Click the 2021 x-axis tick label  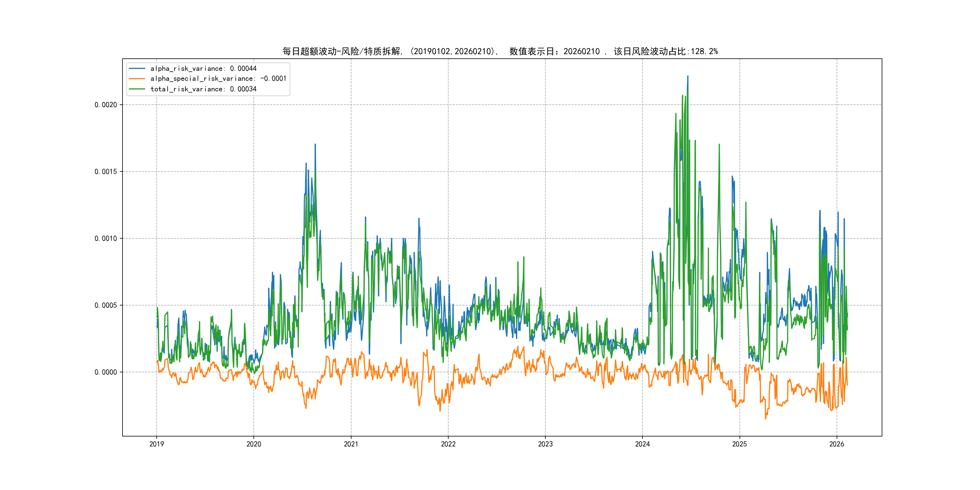pos(351,444)
